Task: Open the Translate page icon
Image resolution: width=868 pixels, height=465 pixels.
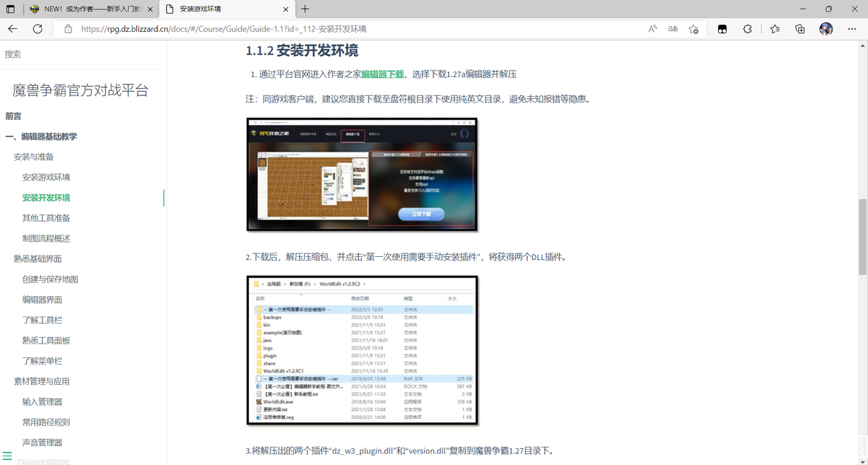Action: [x=673, y=29]
